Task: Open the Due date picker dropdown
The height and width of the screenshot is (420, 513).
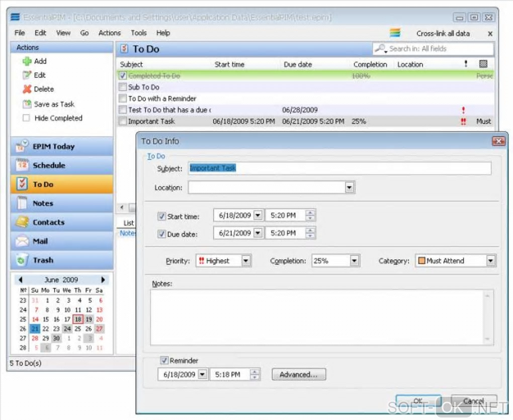Action: point(258,233)
